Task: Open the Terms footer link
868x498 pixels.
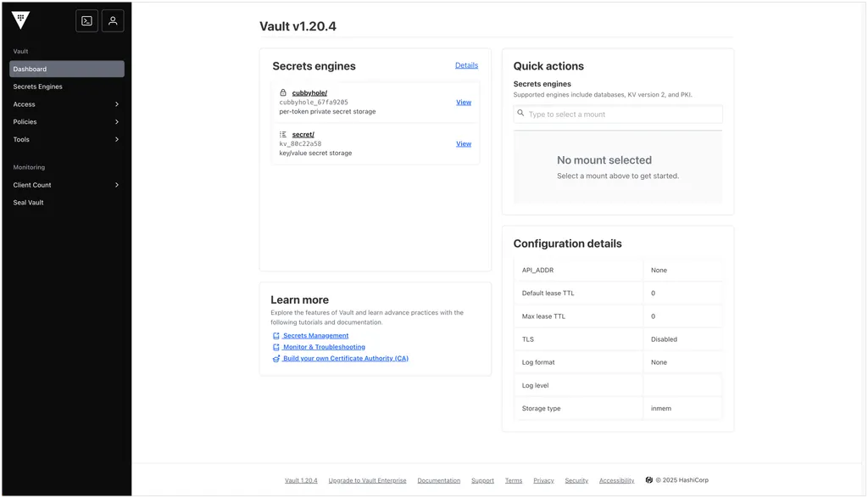Action: click(x=514, y=481)
